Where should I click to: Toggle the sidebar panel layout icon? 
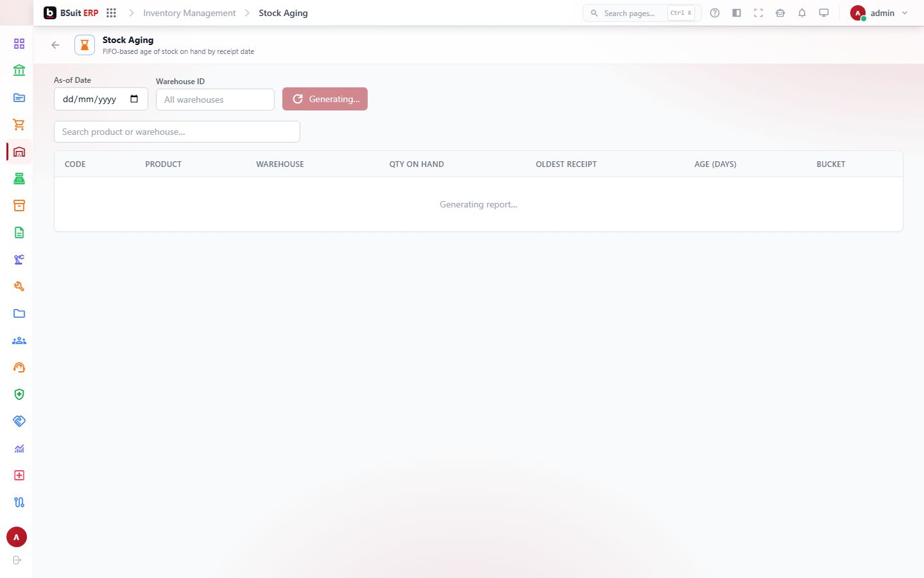click(737, 13)
